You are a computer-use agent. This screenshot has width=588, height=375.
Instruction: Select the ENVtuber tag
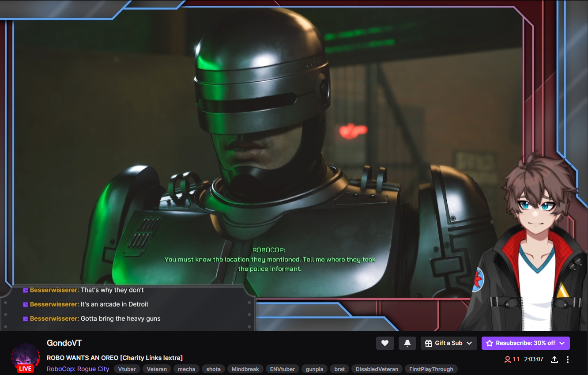coord(283,369)
